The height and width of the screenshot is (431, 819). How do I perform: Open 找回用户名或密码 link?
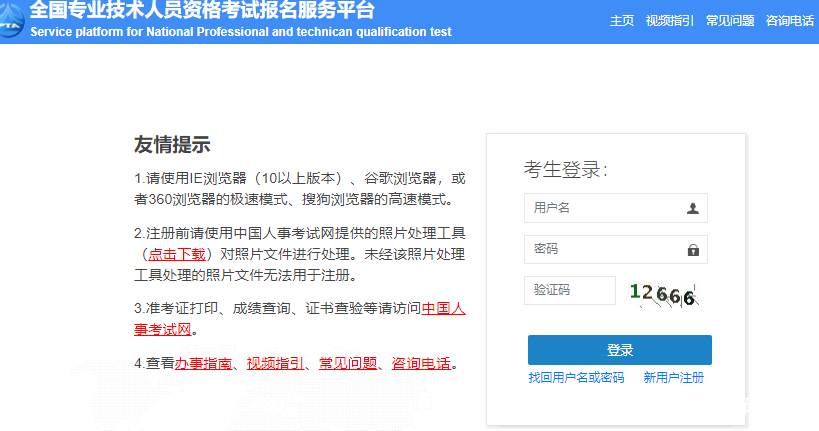(x=576, y=378)
